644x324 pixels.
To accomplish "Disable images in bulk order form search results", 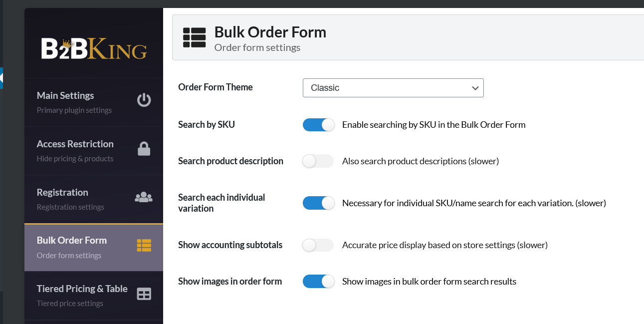I will click(x=318, y=281).
